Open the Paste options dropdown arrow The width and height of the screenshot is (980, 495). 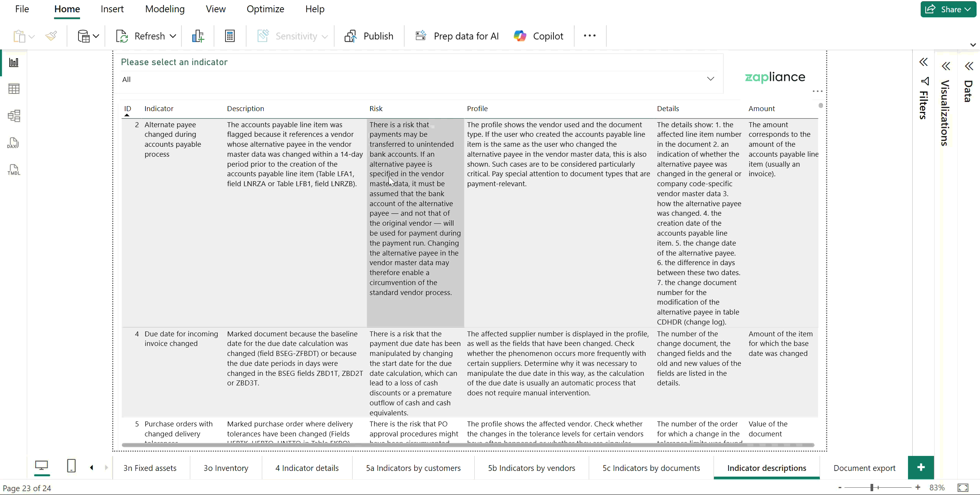coord(32,37)
